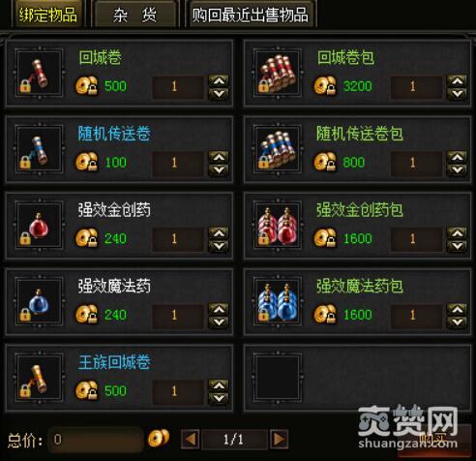Decrease 强效金创药 quantity with down arrow
Screen dimensions: 476x461
pos(219,246)
